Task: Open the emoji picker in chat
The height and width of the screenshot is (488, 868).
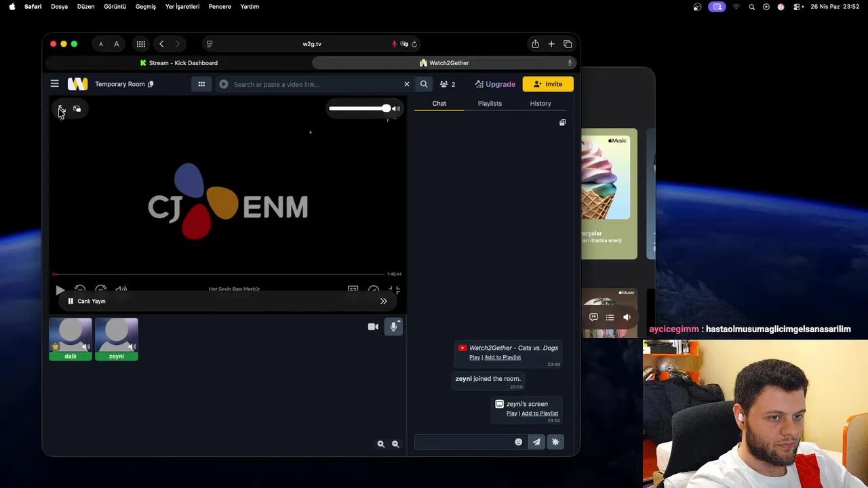Action: pos(519,442)
